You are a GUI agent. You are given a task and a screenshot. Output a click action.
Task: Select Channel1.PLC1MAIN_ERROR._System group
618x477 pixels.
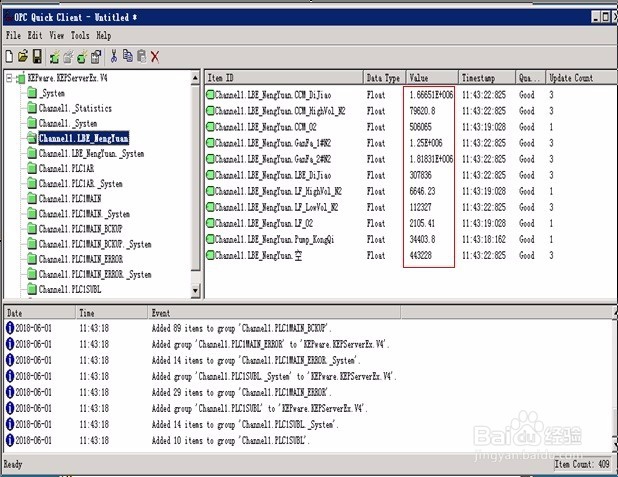(95, 274)
